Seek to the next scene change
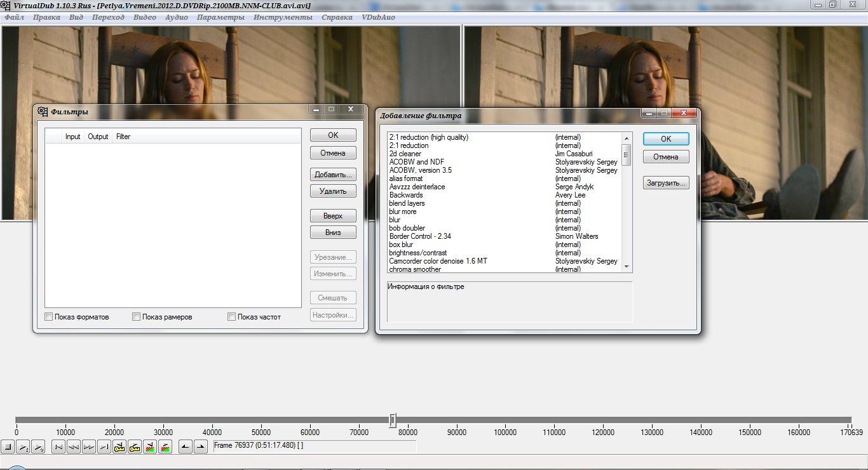 click(x=165, y=446)
